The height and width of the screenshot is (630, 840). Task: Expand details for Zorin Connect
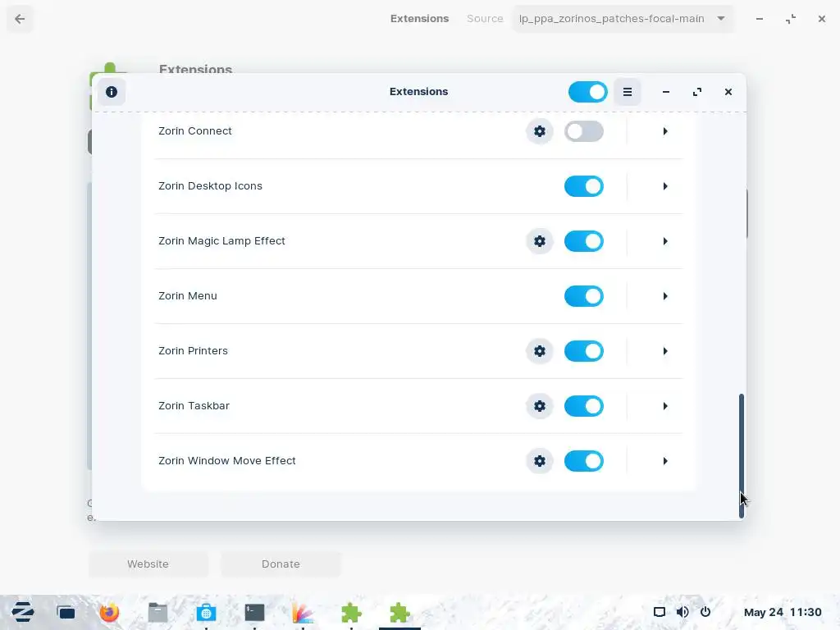click(664, 131)
